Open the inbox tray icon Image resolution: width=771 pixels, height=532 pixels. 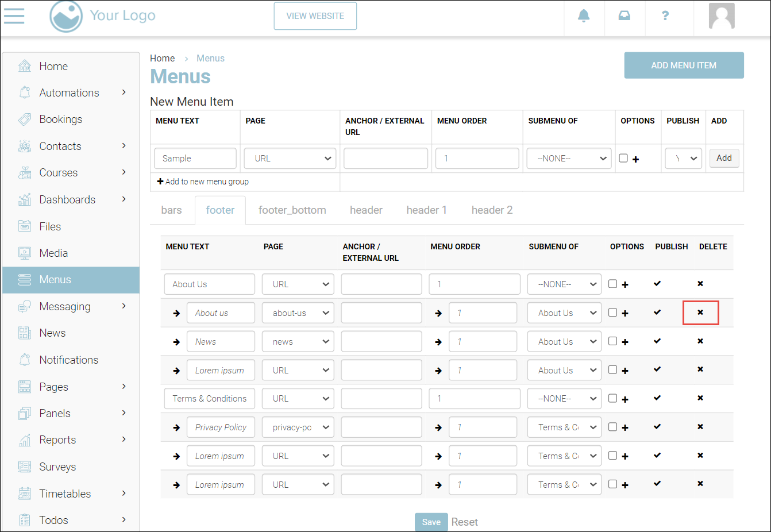[x=624, y=16]
